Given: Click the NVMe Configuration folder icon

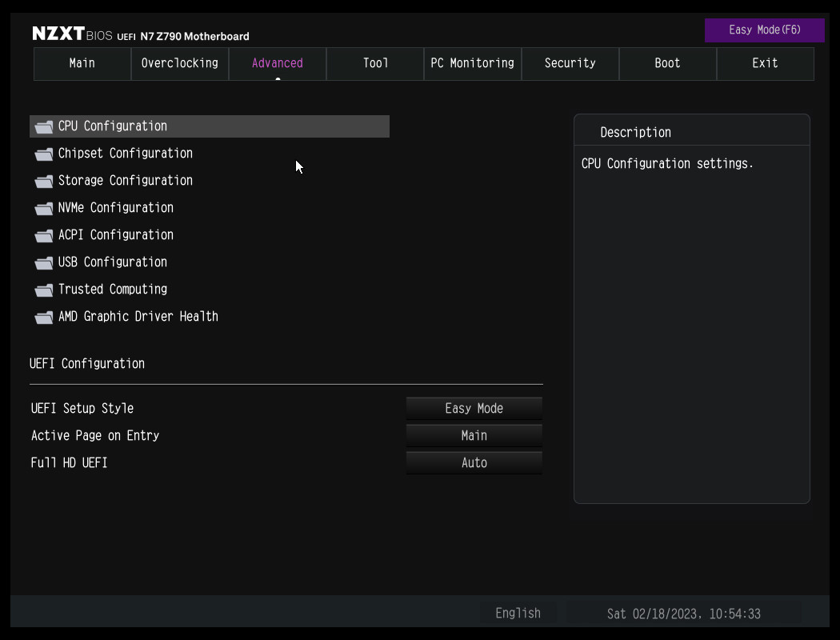Looking at the screenshot, I should [44, 209].
